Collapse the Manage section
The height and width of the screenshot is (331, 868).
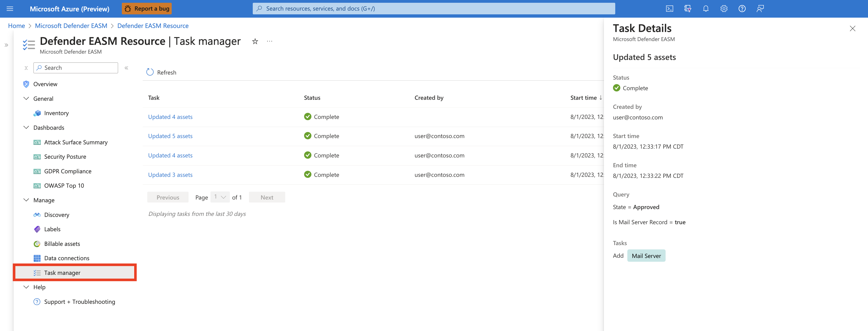tap(26, 200)
